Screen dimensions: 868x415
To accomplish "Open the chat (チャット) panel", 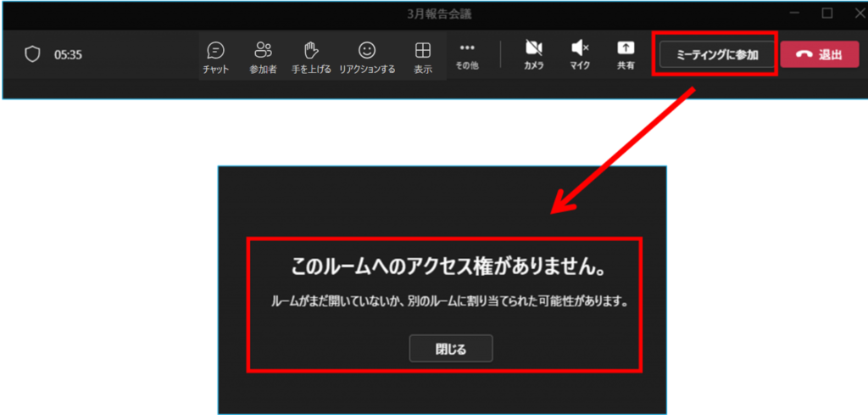I will click(215, 56).
